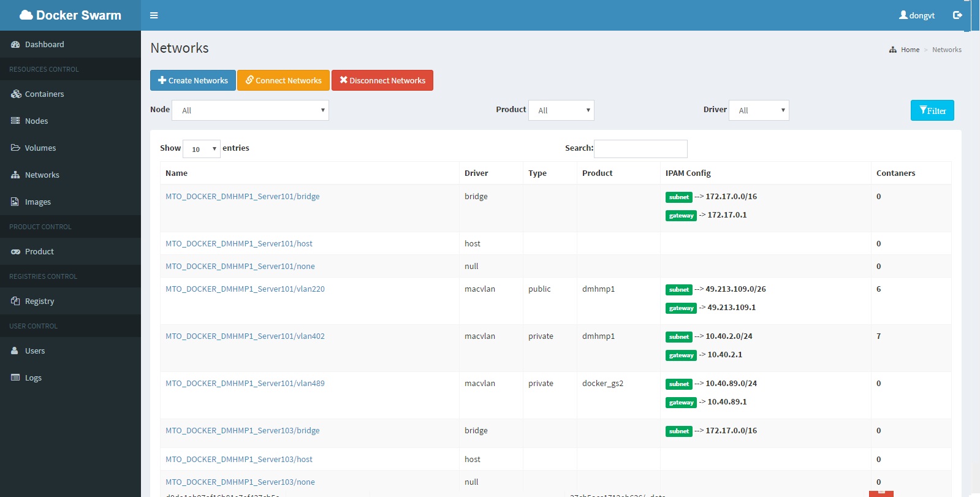
Task: Click gateway value 172.17.0.1
Action: point(727,215)
